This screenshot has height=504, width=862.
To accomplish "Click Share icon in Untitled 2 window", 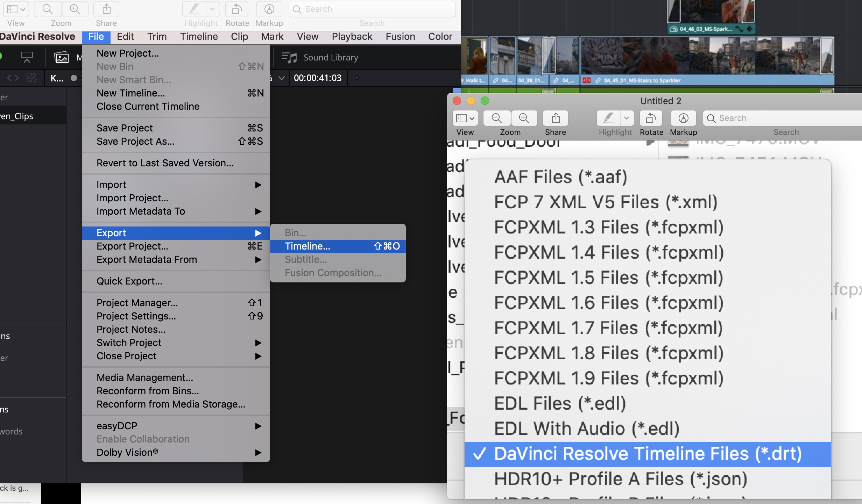I will (556, 118).
